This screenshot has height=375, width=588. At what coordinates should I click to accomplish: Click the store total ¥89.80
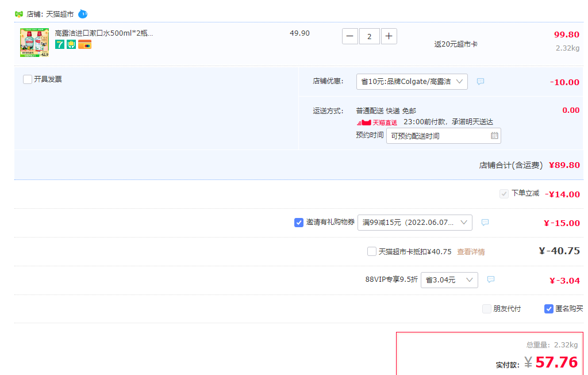pyautogui.click(x=564, y=165)
